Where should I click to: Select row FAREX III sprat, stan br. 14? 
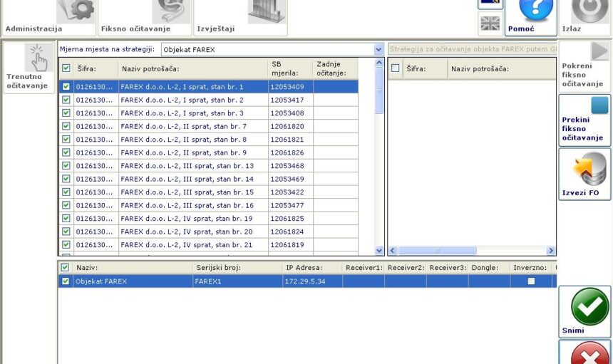tap(209, 179)
